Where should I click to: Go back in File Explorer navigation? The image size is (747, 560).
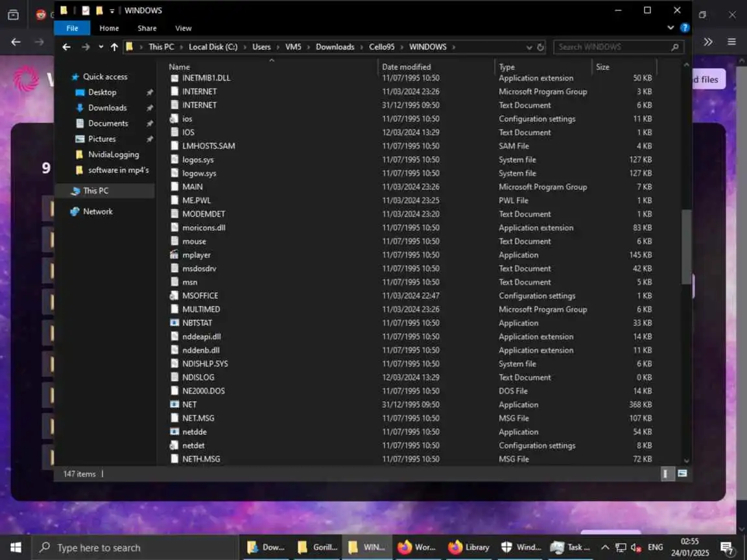click(67, 47)
